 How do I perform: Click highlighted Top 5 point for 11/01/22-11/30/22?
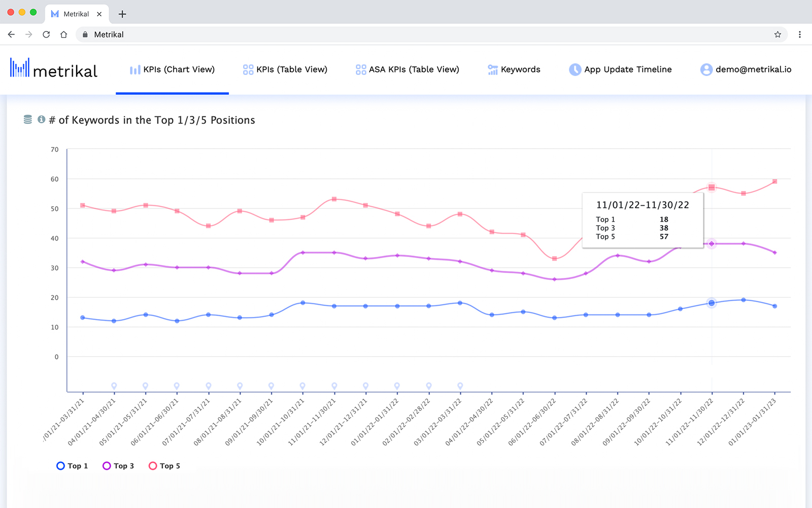click(712, 187)
